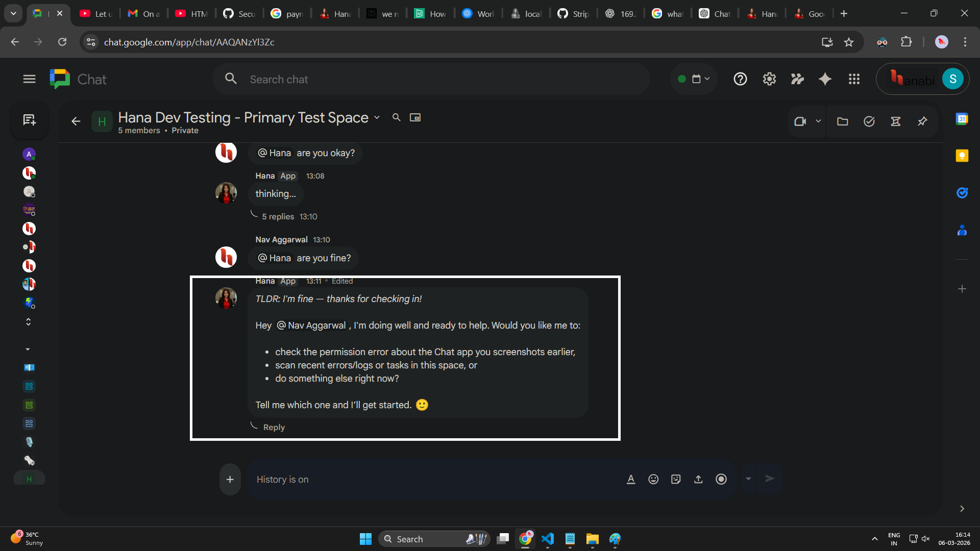The image size is (980, 551).
Task: Record a voice message
Action: [x=721, y=479]
